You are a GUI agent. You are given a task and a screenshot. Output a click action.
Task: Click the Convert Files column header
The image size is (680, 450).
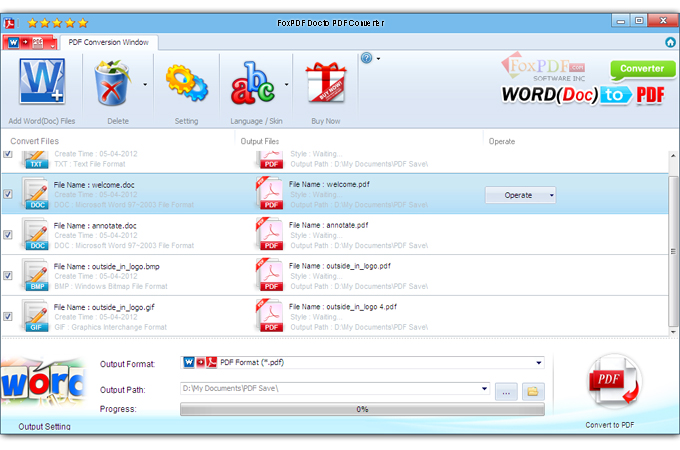[x=35, y=141]
